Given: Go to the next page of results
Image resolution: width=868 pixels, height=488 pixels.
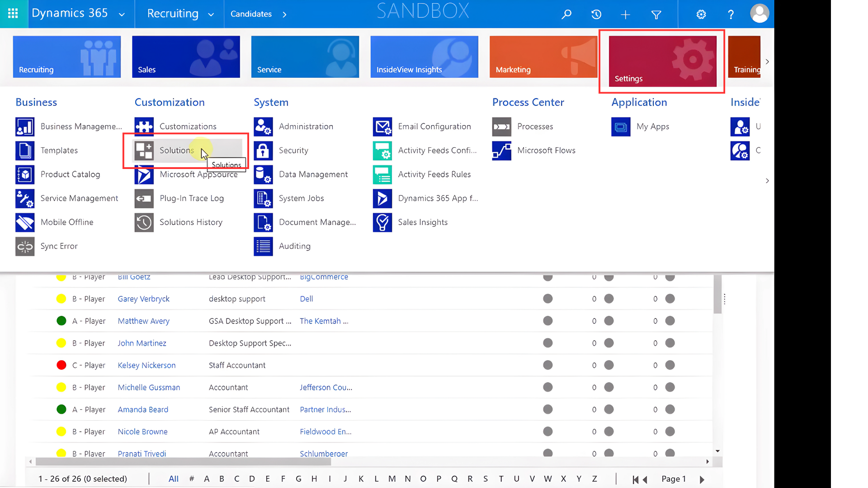Looking at the screenshot, I should pos(702,479).
